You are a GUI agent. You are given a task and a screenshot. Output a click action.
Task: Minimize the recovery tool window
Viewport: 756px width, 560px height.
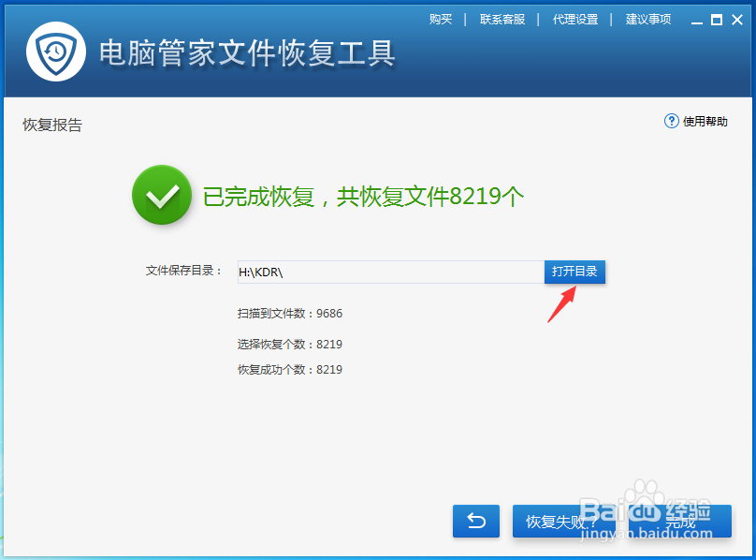pyautogui.click(x=697, y=21)
